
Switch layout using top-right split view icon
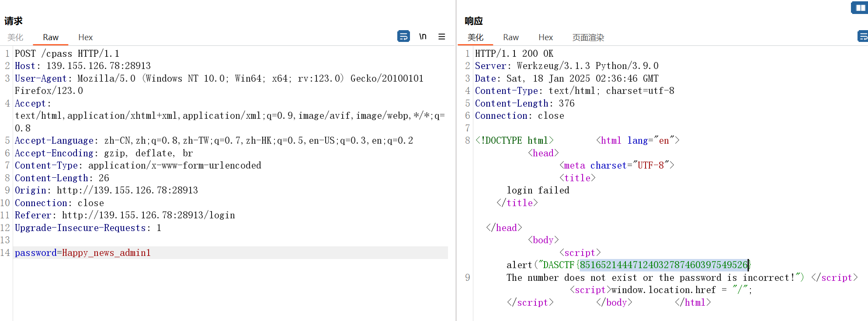[860, 8]
